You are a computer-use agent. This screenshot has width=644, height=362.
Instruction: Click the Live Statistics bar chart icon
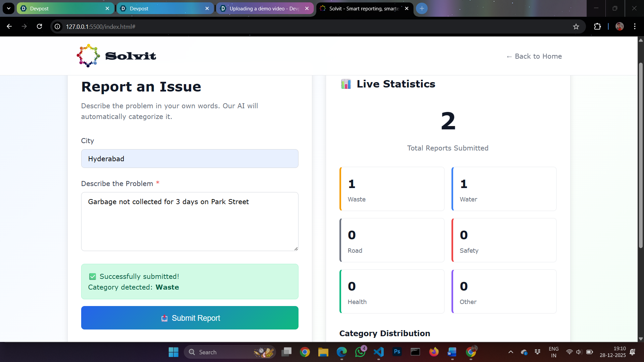[346, 84]
